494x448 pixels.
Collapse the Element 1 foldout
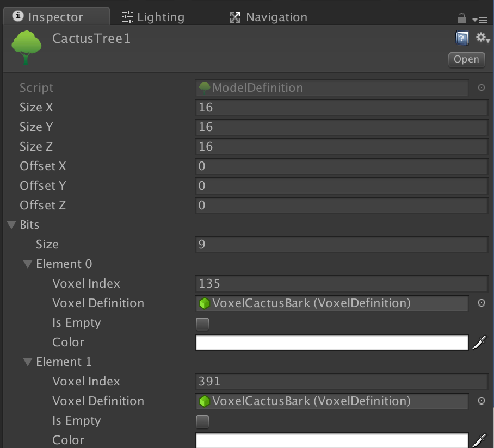tap(27, 362)
